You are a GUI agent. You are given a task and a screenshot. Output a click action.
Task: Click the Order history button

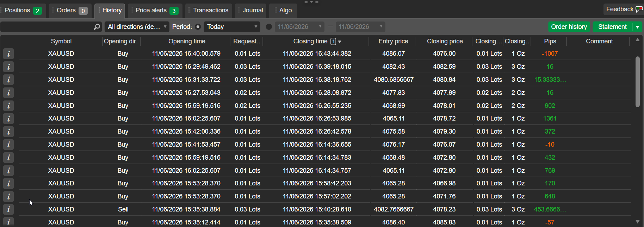(x=569, y=27)
